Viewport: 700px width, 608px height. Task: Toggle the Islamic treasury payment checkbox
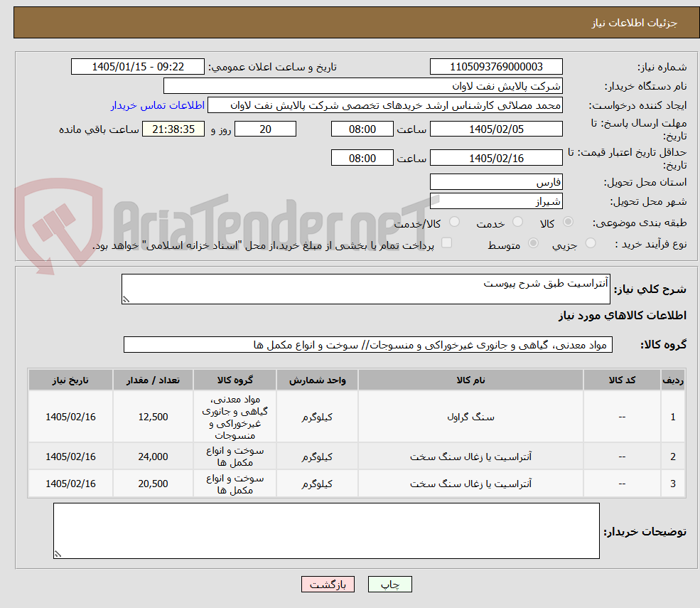click(446, 243)
